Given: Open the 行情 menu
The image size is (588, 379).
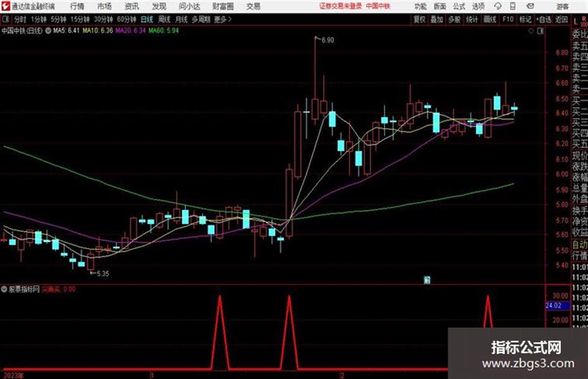Looking at the screenshot, I should pos(77,6).
